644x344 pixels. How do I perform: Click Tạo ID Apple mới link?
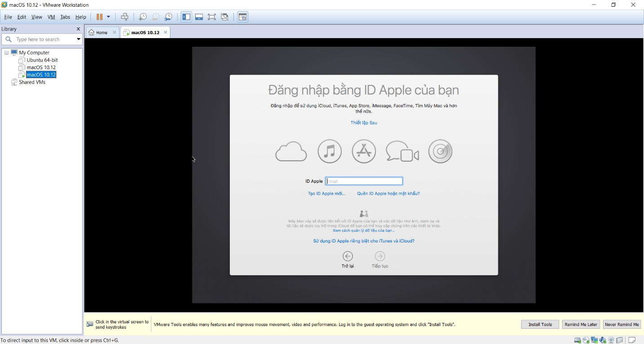tap(327, 194)
